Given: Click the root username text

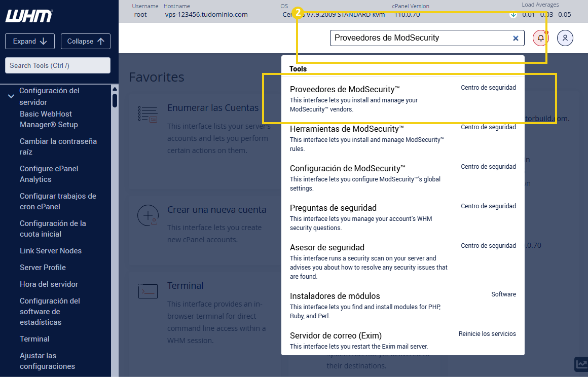Looking at the screenshot, I should [140, 15].
